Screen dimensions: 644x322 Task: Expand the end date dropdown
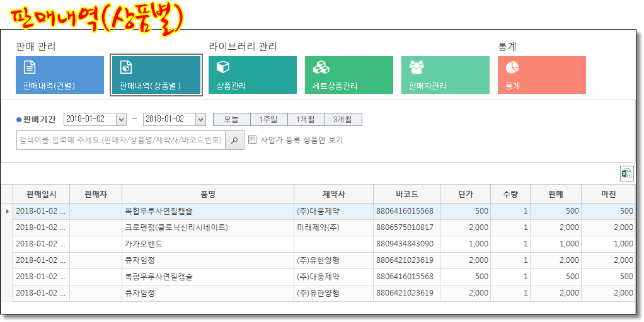200,119
